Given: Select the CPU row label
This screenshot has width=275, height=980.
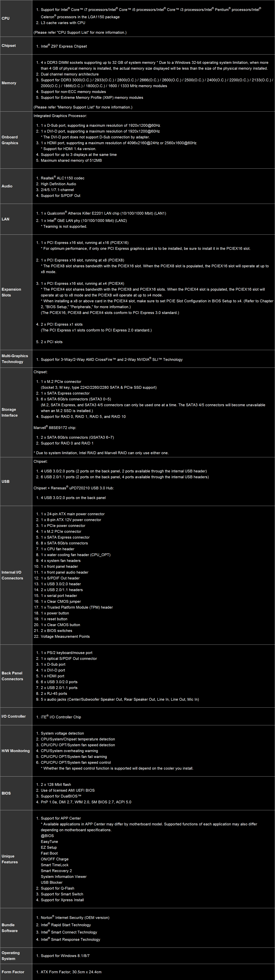Looking at the screenshot, I should click(6, 18).
